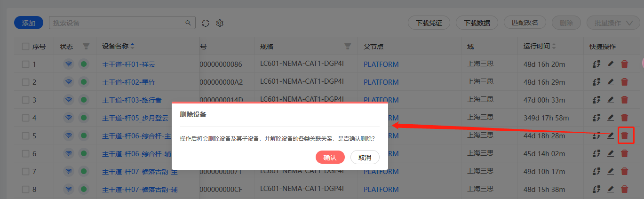
Task: Click edit pencil icon in row 2
Action: coord(611,82)
